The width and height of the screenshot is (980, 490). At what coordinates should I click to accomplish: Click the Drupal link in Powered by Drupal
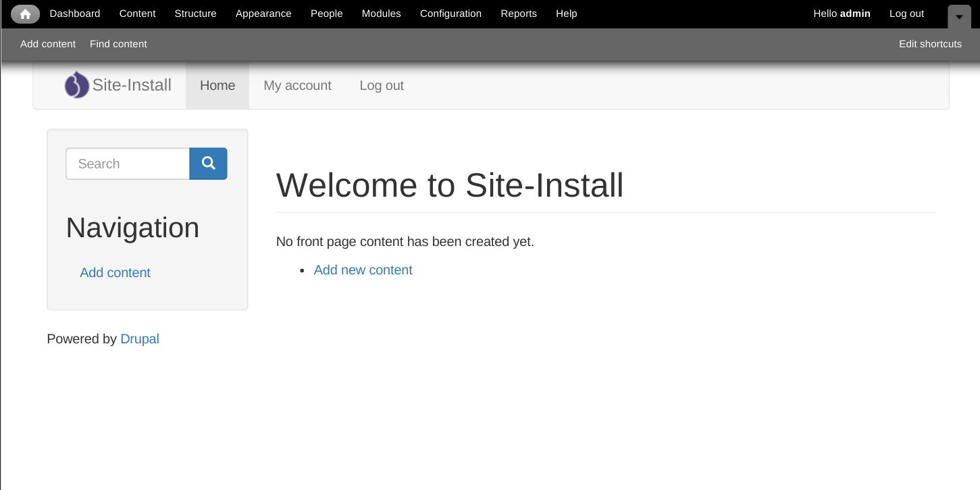click(139, 339)
